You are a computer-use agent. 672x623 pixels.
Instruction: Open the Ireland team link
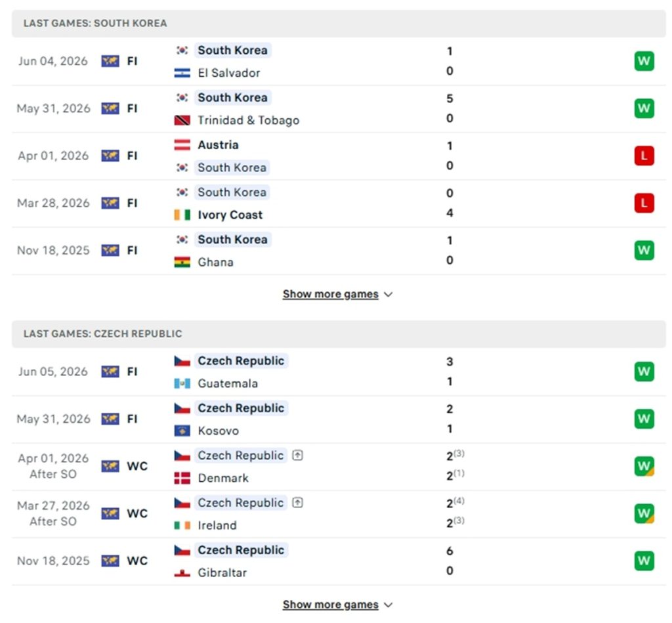click(217, 525)
